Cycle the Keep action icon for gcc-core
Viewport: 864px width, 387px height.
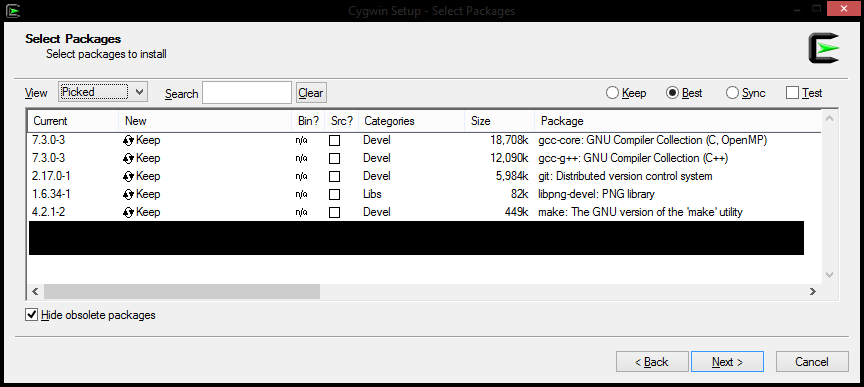(128, 141)
